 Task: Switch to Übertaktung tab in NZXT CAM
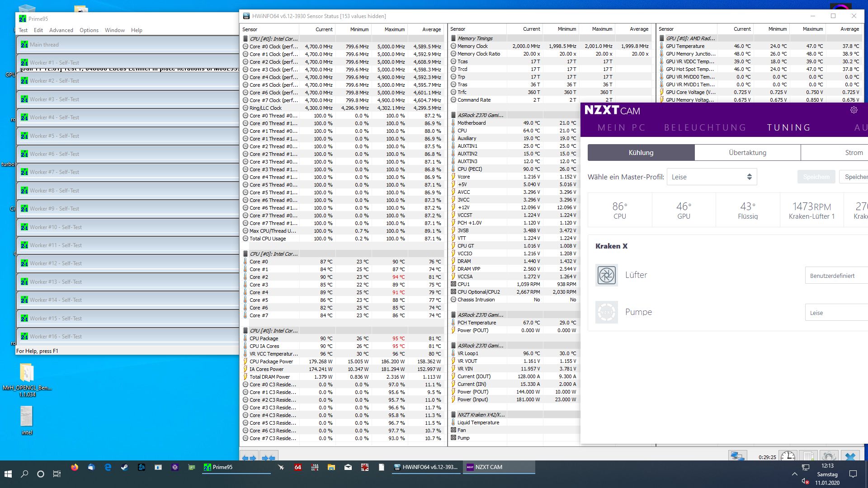tap(747, 153)
